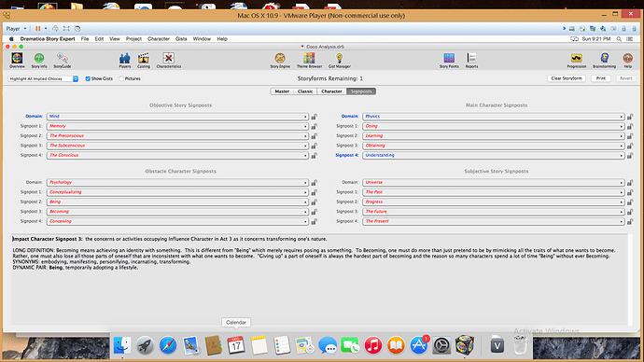Open the Brainstorming tool
Screen dimensions: 644x362
click(604, 60)
